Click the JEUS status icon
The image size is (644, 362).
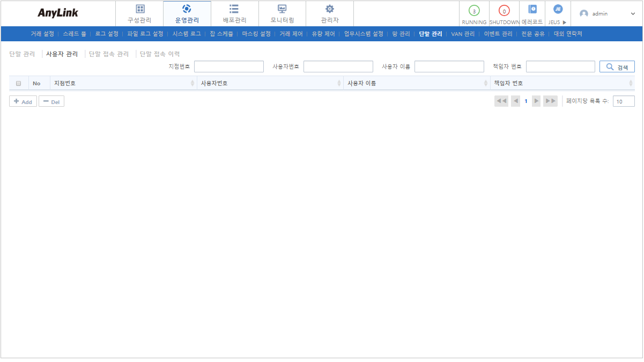click(557, 9)
